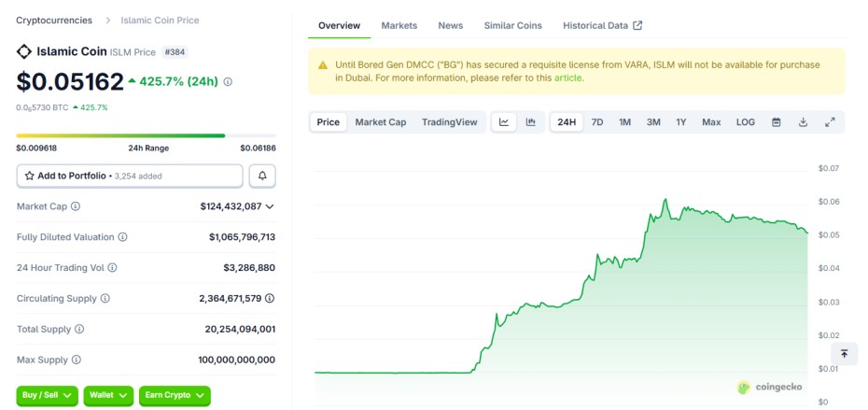Open the Overview tab
Screen dimensions: 868x410
[x=340, y=25]
